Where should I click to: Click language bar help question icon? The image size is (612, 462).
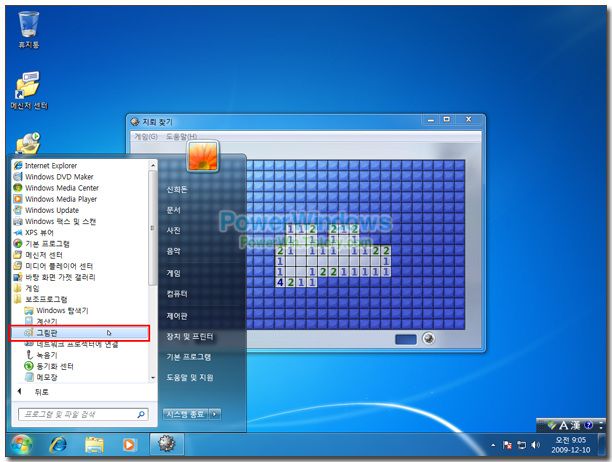(589, 425)
